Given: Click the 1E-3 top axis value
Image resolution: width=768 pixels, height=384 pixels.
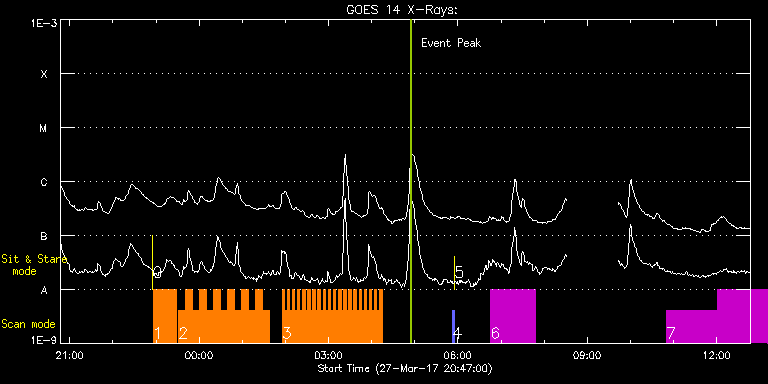Looking at the screenshot, I should click(44, 23).
